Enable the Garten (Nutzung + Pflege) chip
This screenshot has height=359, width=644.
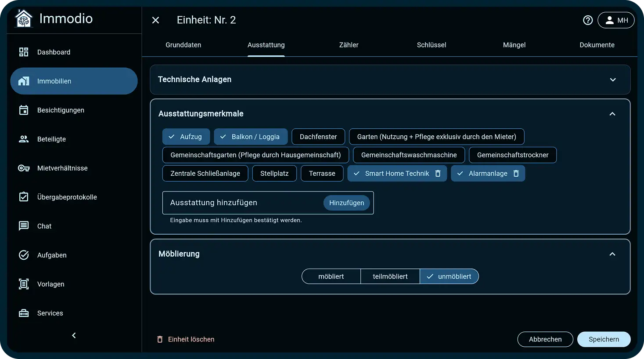click(x=437, y=137)
